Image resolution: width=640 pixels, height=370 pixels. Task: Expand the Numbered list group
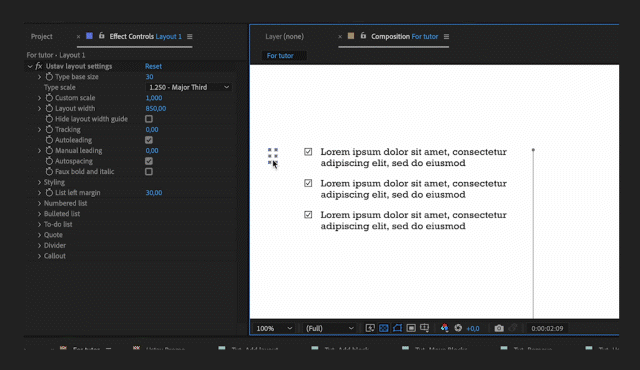point(39,203)
